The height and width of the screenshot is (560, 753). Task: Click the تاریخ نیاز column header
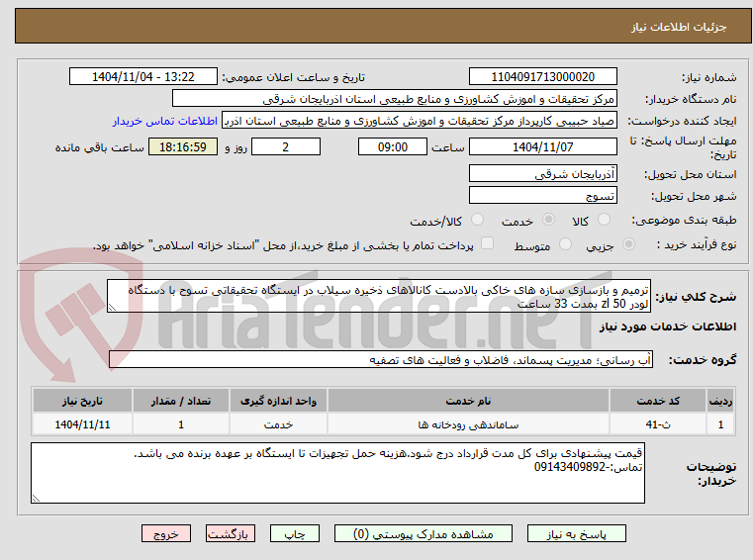[82, 401]
